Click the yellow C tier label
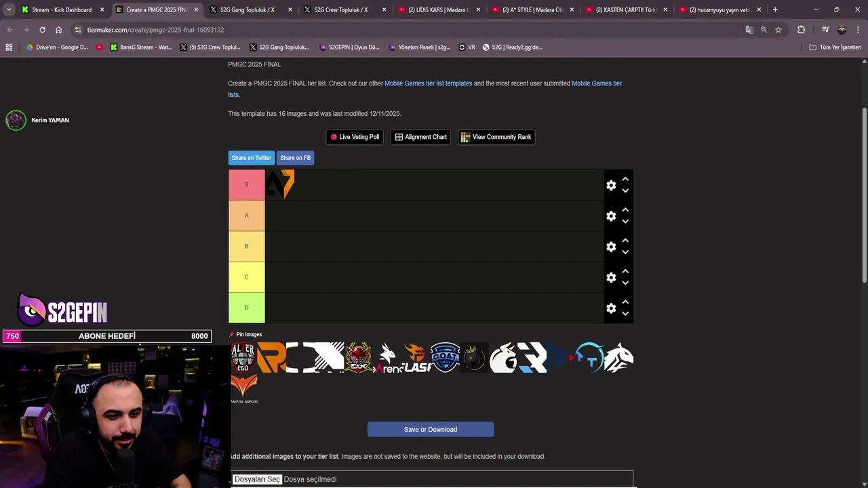The image size is (868, 488). pos(247,277)
